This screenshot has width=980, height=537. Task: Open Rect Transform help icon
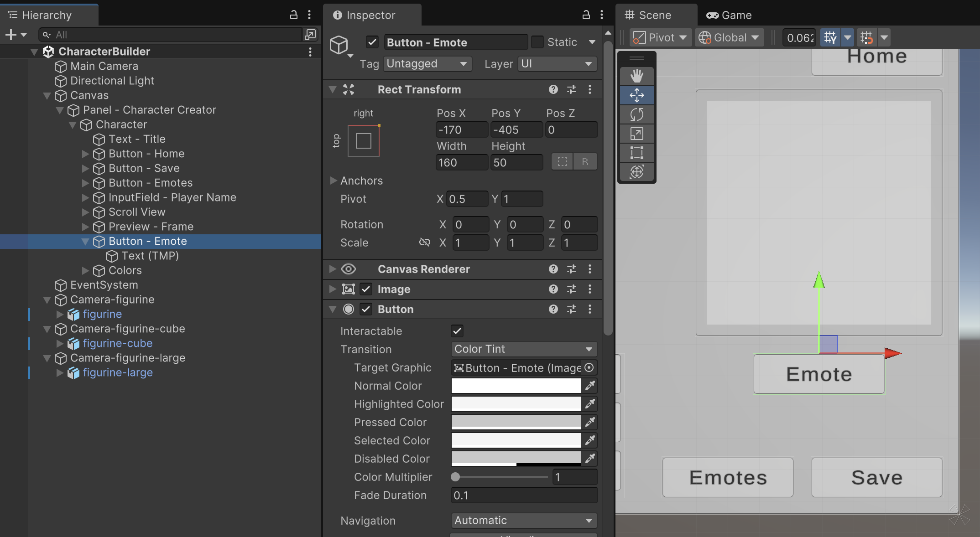(553, 89)
